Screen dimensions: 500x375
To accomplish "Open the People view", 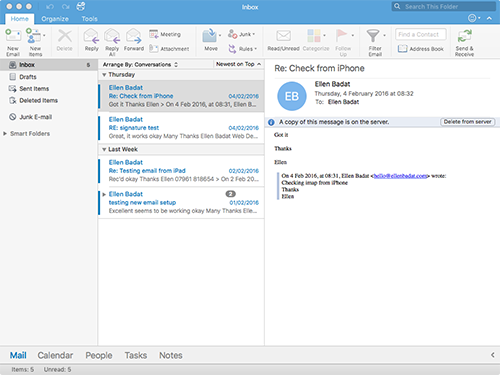I will (x=99, y=355).
